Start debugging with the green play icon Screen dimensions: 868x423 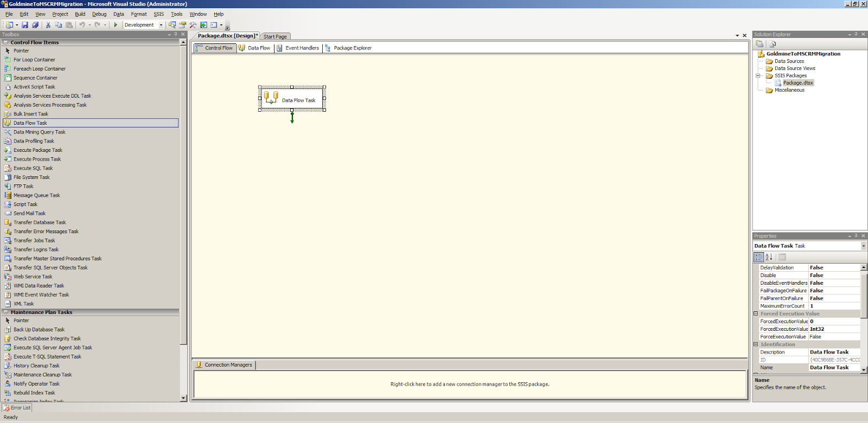coord(116,25)
